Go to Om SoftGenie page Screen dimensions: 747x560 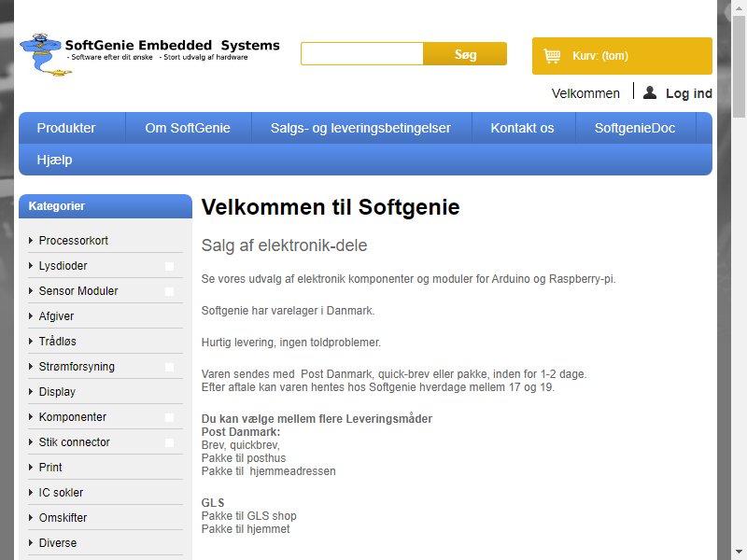188,128
